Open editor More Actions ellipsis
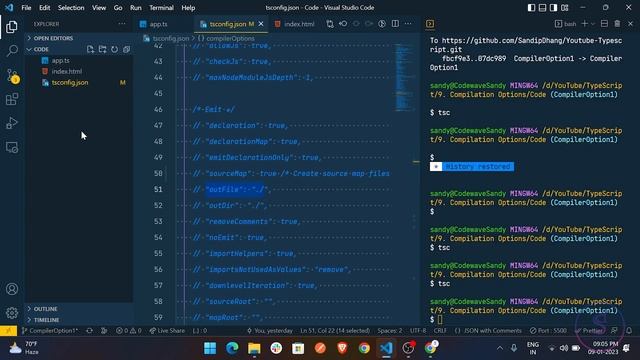This screenshot has height=360, width=640. tap(408, 24)
